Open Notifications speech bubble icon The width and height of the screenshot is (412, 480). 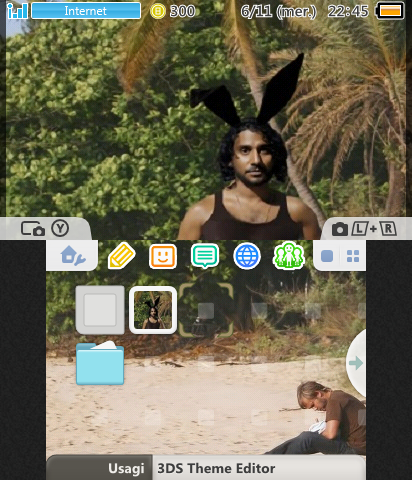click(205, 256)
